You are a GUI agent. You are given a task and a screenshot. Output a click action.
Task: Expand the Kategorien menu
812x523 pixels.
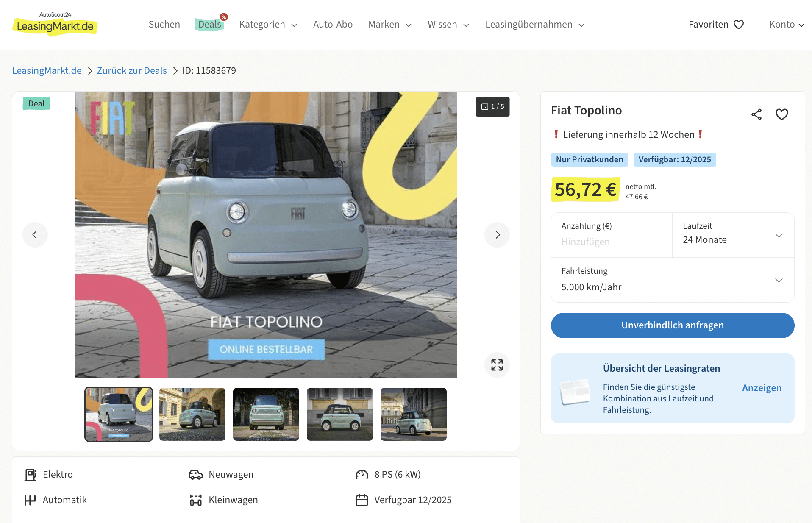(x=268, y=25)
